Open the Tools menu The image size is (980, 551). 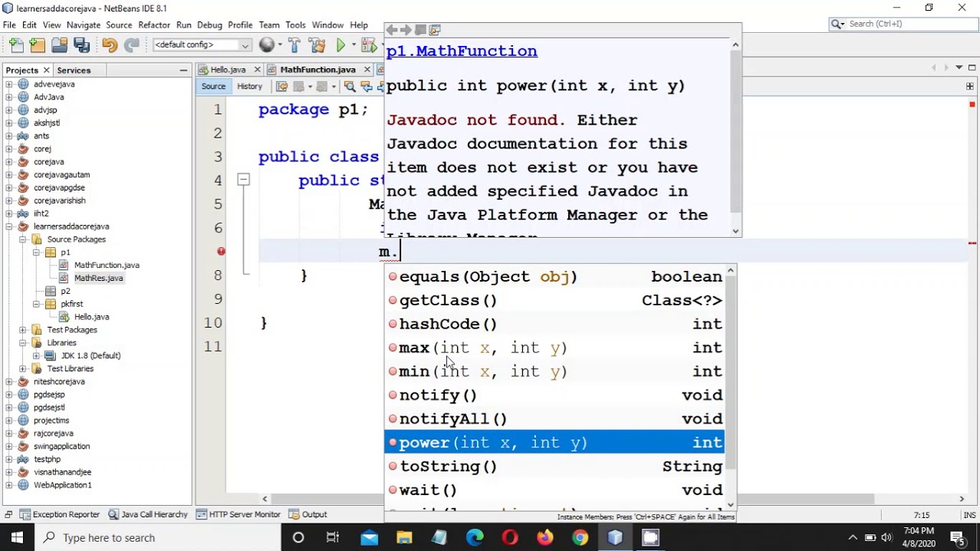(296, 25)
